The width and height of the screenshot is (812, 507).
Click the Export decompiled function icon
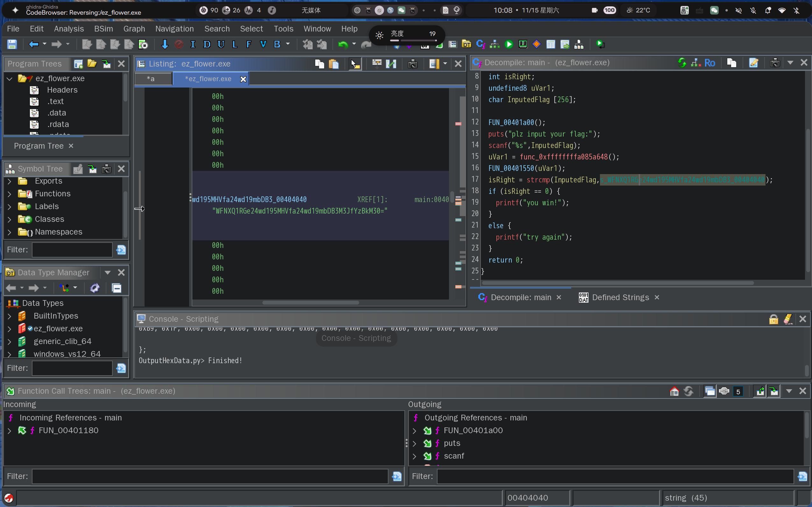(753, 63)
